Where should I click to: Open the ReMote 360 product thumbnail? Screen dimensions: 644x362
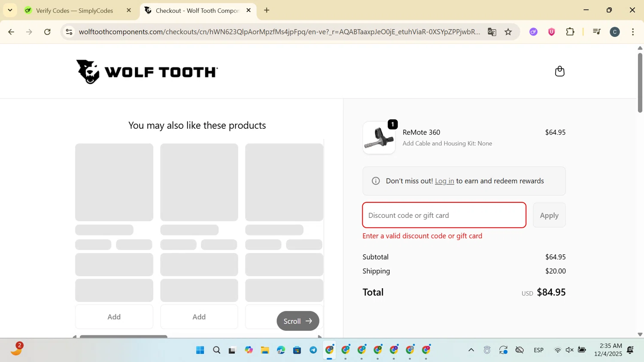pos(379,138)
